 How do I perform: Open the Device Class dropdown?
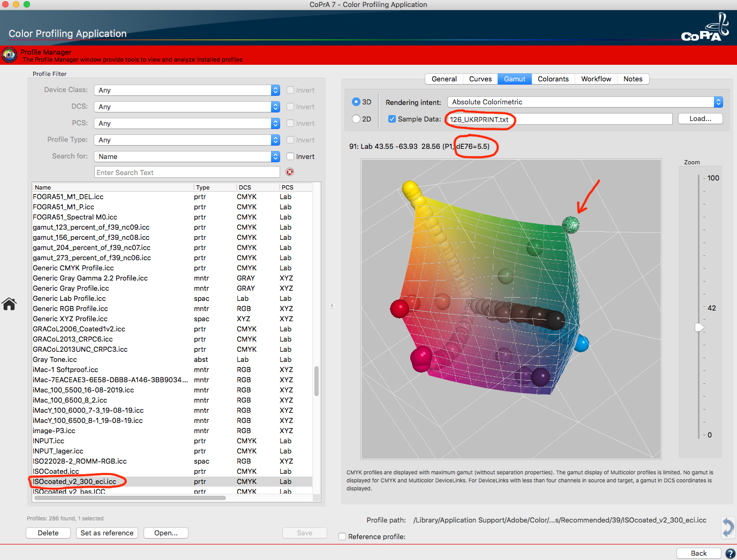pos(187,90)
